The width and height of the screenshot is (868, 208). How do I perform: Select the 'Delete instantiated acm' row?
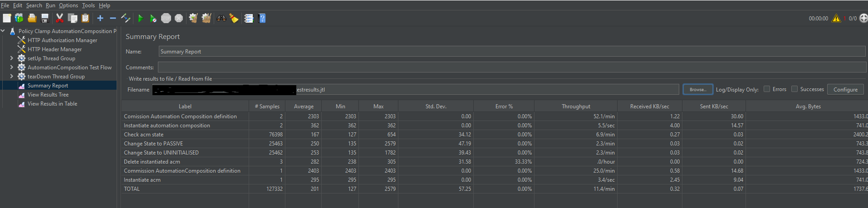click(x=495, y=162)
